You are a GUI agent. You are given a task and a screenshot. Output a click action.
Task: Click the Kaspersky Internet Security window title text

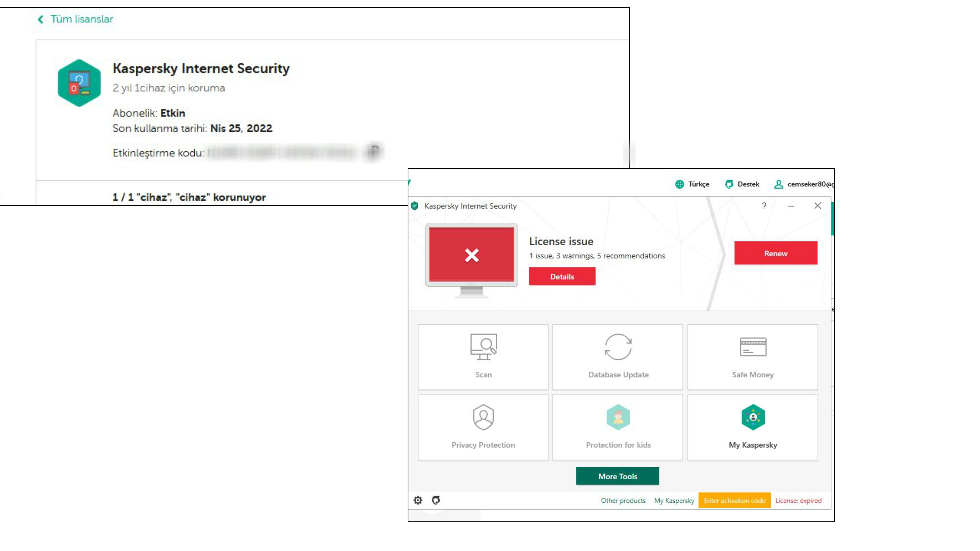click(470, 206)
